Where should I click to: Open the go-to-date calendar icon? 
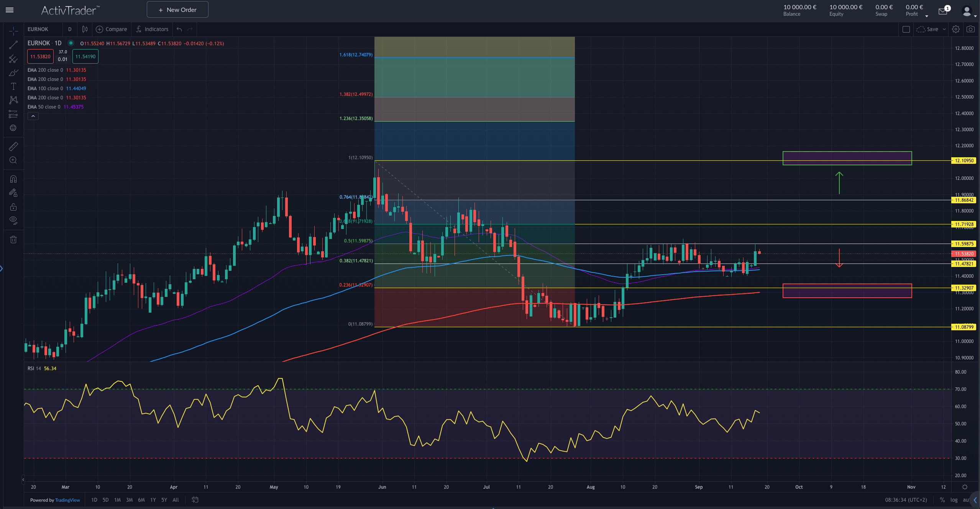tap(195, 500)
